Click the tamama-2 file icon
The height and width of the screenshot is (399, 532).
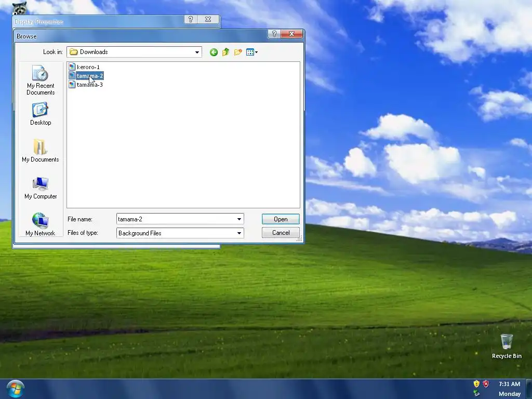[72, 76]
